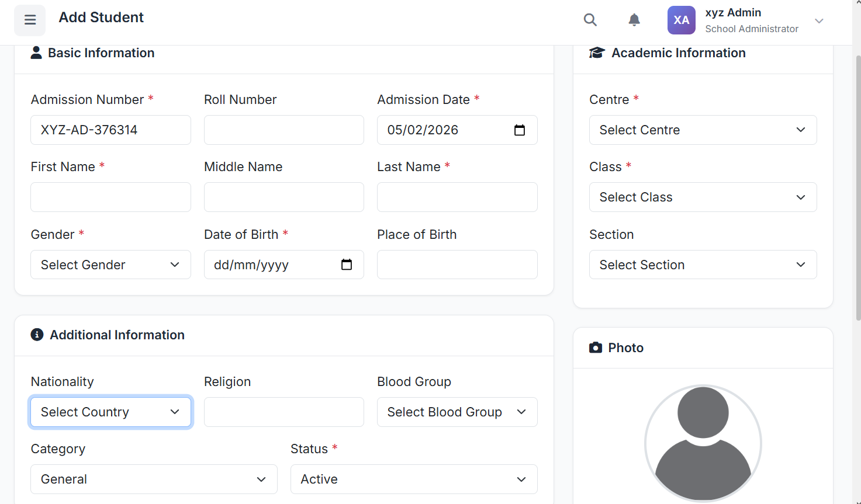Choose a Blood Group from dropdown
Screen dimensions: 861x504
457,412
